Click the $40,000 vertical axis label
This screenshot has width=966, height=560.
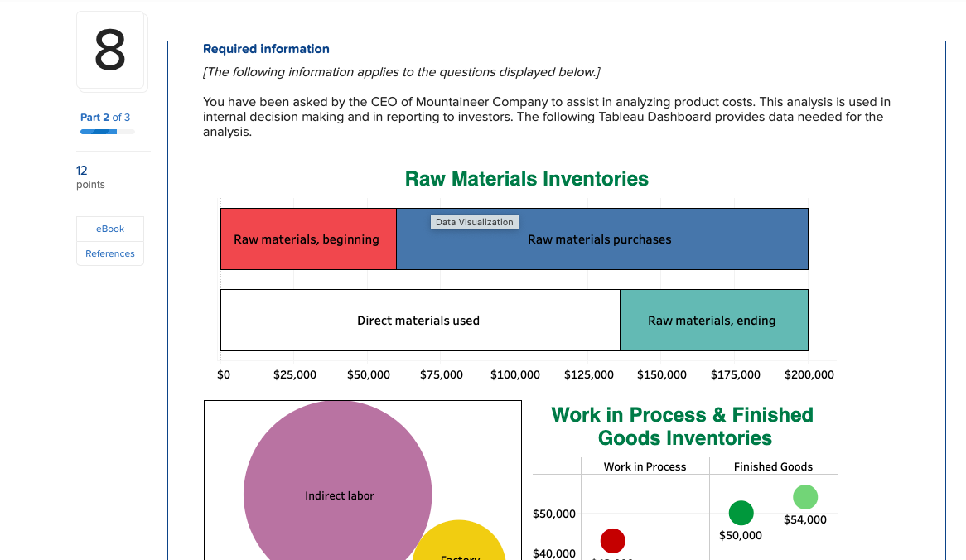coord(554,553)
